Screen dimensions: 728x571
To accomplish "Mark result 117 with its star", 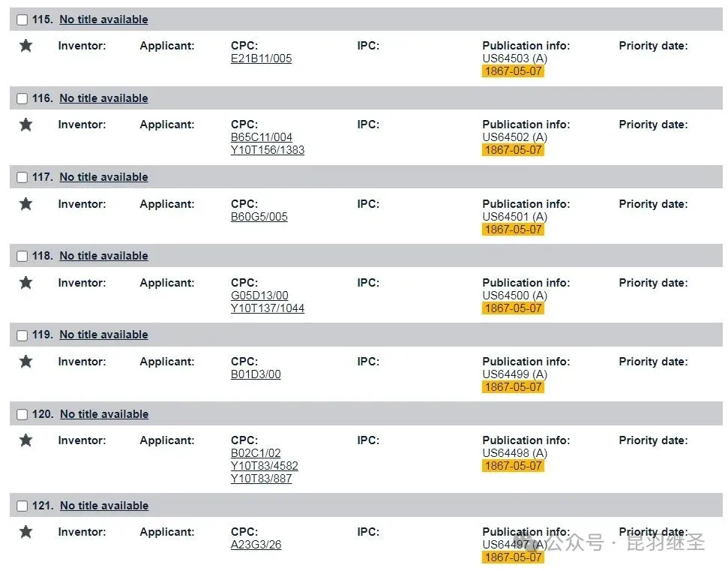I will [x=25, y=204].
